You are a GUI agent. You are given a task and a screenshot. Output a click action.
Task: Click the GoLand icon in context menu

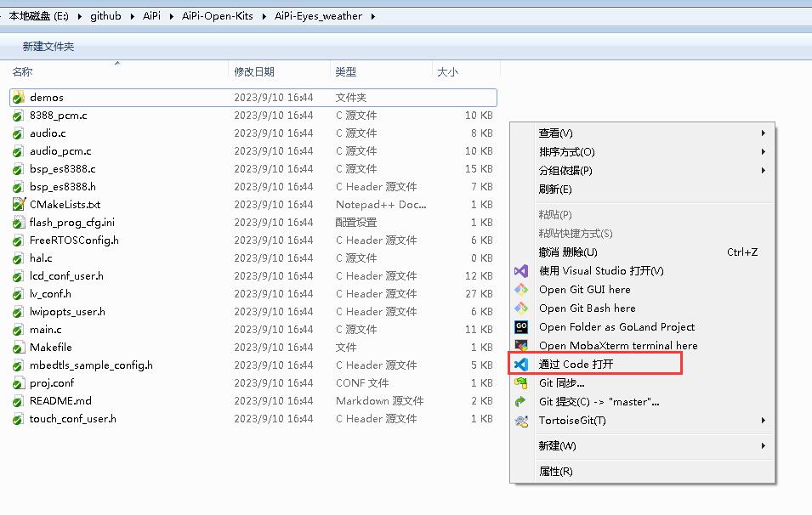point(521,326)
